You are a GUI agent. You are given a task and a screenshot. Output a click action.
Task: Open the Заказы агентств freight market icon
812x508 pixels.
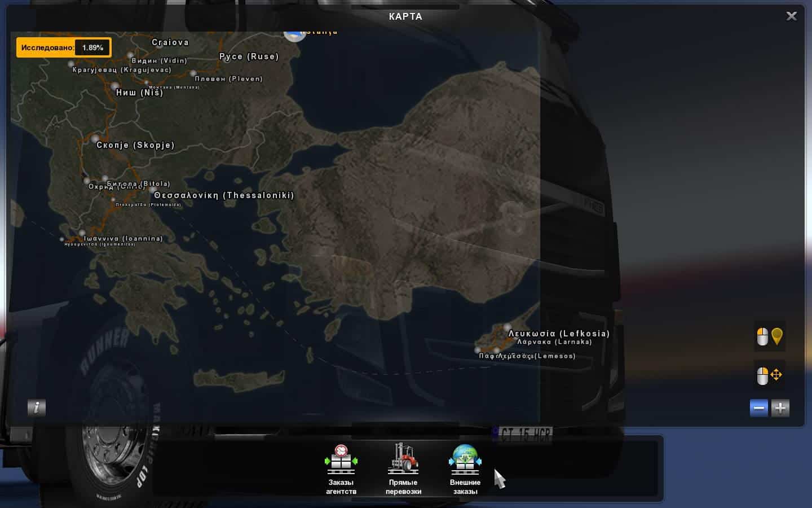coord(341,460)
